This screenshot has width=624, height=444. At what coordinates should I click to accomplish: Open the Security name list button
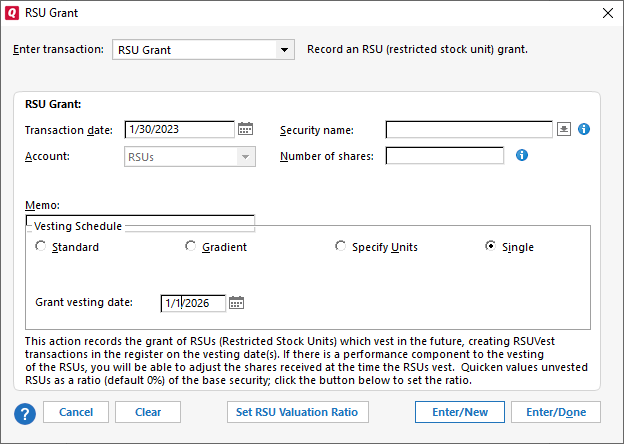tap(564, 129)
